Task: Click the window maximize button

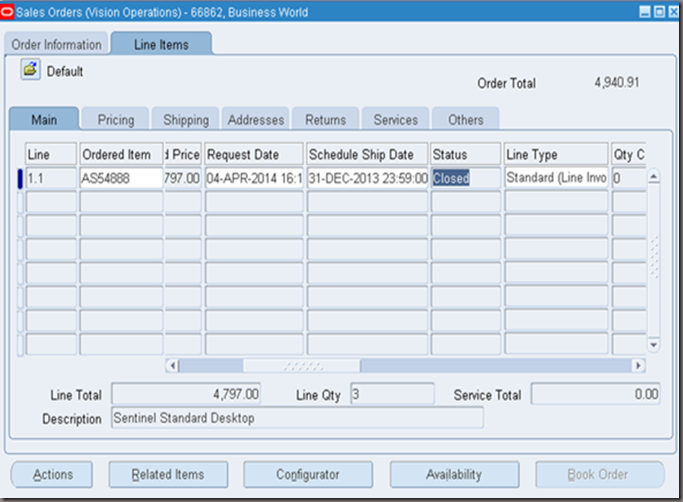Action: 659,12
